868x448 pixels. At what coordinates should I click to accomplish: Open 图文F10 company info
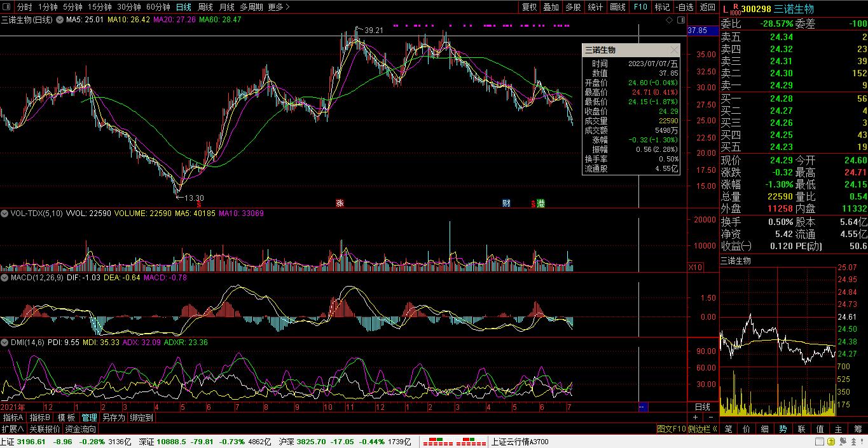pyautogui.click(x=672, y=429)
